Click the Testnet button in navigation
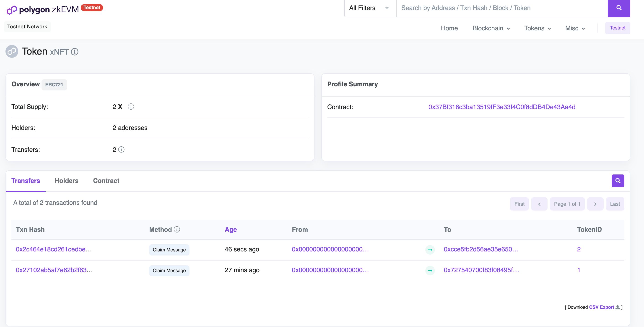 pyautogui.click(x=618, y=28)
